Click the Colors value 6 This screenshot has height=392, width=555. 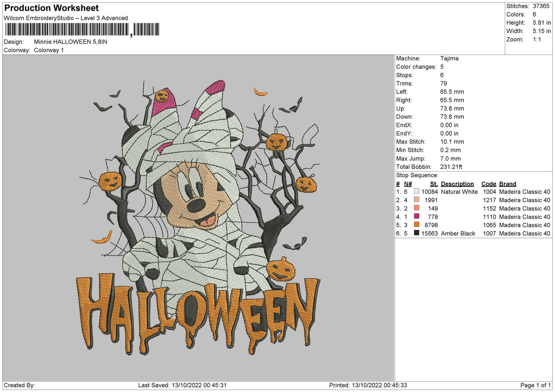534,15
